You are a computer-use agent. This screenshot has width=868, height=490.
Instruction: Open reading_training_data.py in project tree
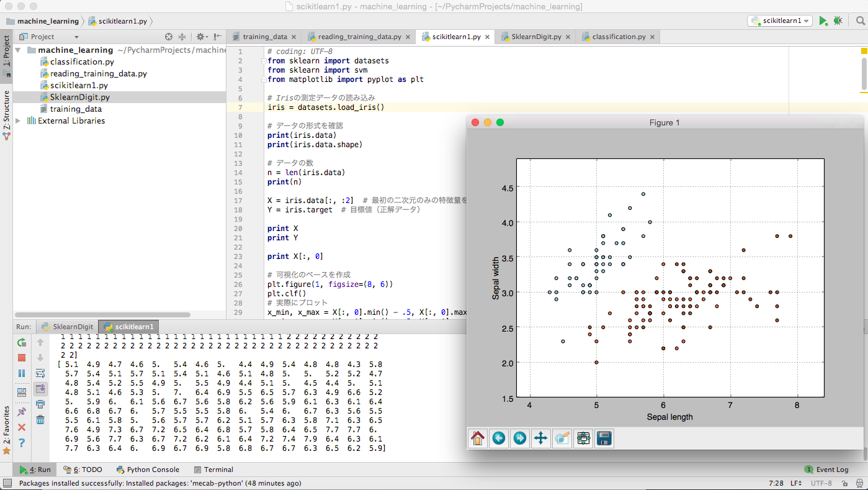click(x=93, y=73)
